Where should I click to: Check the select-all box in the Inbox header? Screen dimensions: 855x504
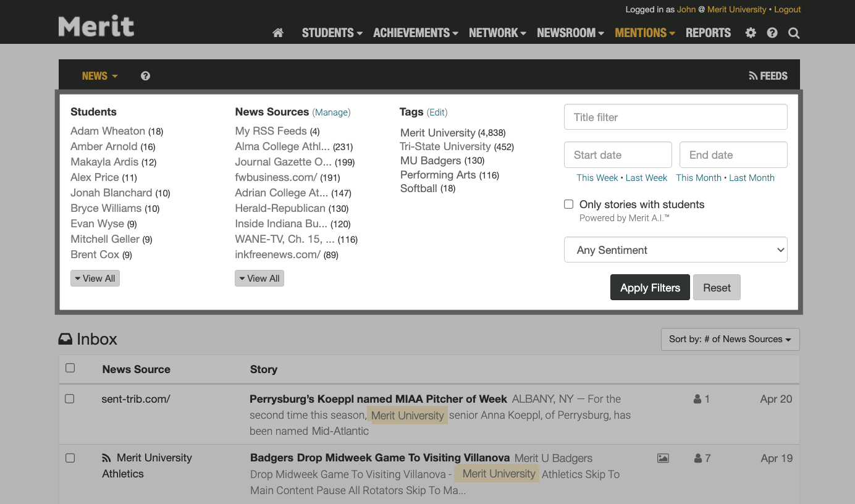70,367
